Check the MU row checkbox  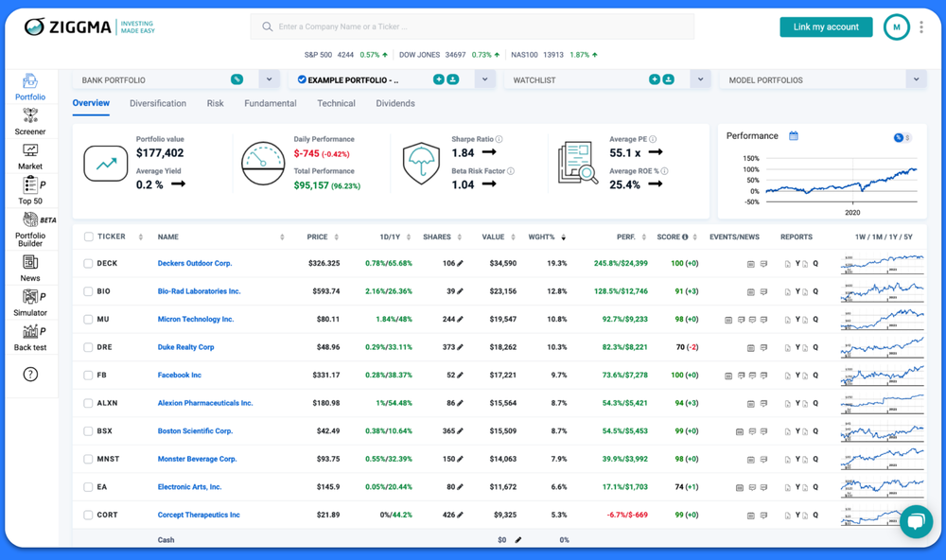coord(88,319)
